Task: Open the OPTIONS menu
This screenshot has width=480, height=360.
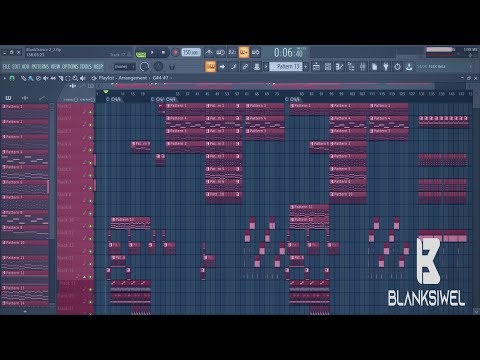Action: pos(70,66)
